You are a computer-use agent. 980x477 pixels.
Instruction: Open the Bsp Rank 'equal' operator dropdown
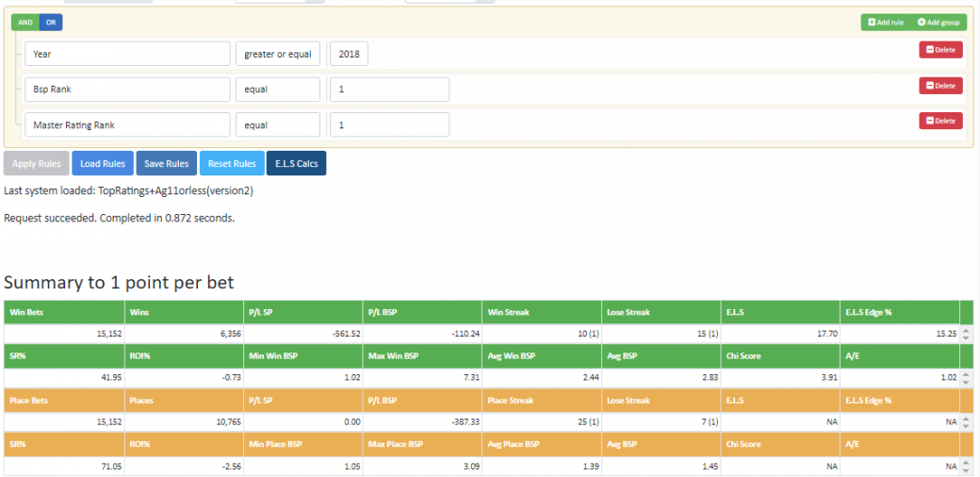pos(278,90)
